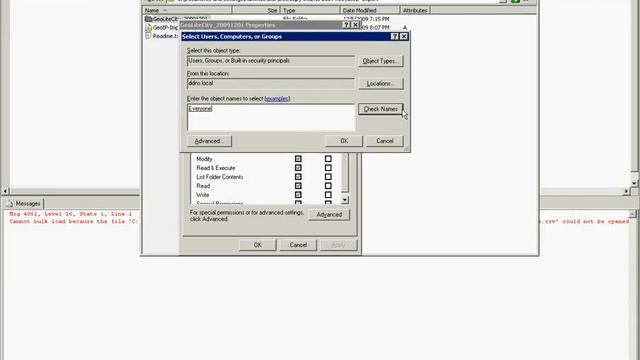Click Advanced in Select Users dialog

209,141
